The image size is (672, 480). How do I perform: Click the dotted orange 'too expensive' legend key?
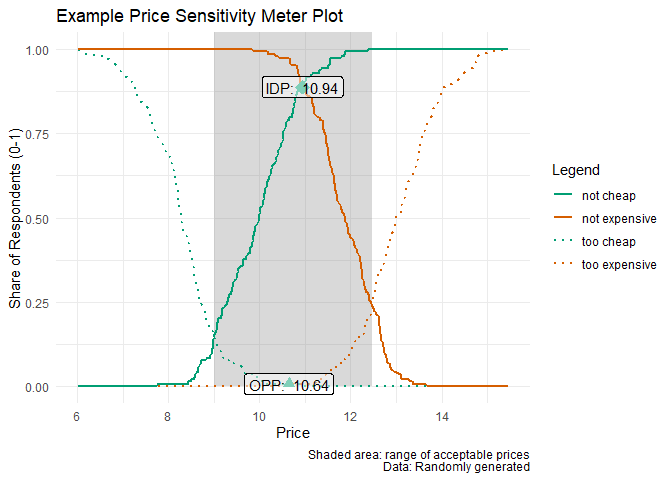tap(563, 265)
